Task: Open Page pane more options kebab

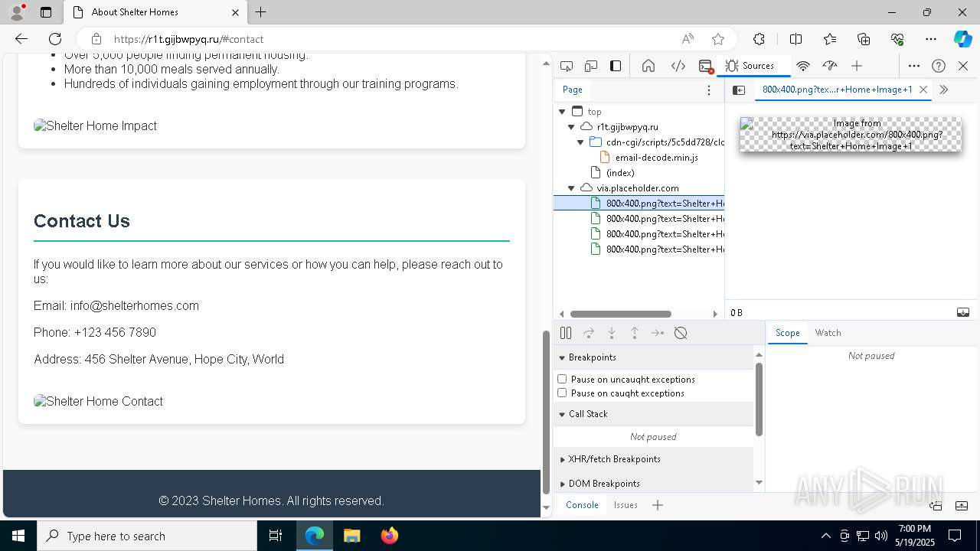Action: coord(709,90)
